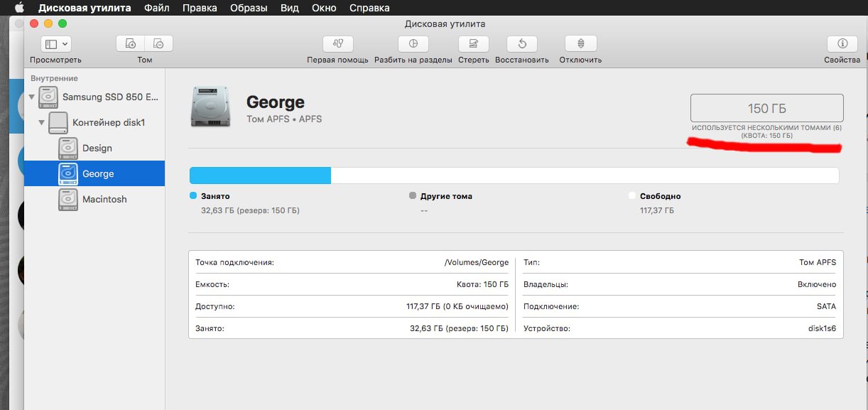Screen dimensions: 868x410
Task: Open the Справка menu
Action: [369, 8]
